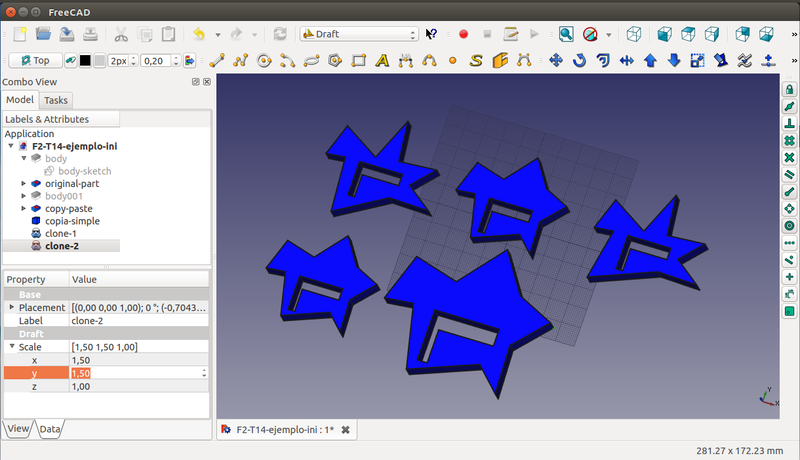Select the Draft Line tool
The image size is (800, 460).
tap(217, 60)
